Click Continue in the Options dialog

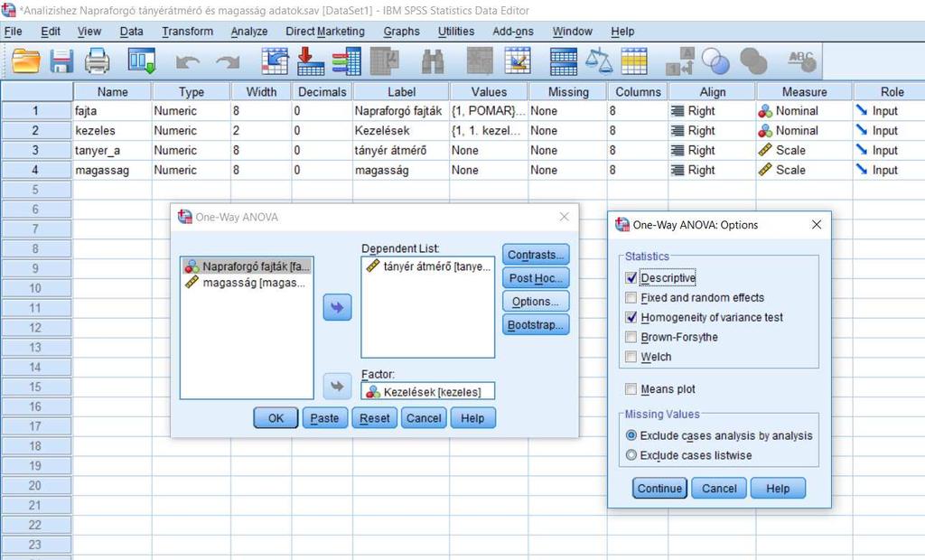click(x=659, y=488)
